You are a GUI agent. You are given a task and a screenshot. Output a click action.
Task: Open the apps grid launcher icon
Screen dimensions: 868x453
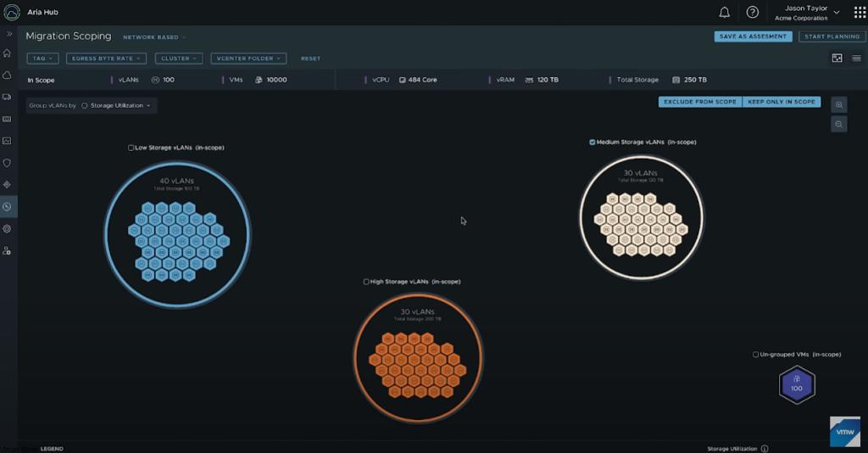pos(860,13)
